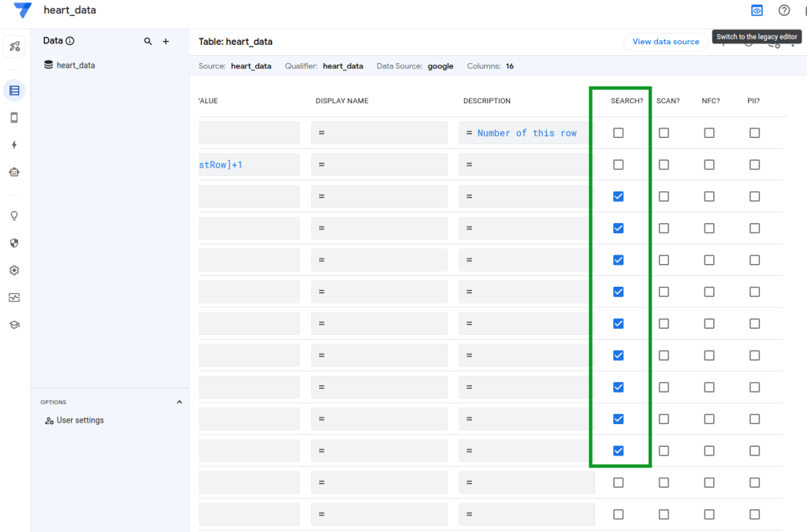Open User settings
Screen dimensions: 807x532
point(75,420)
